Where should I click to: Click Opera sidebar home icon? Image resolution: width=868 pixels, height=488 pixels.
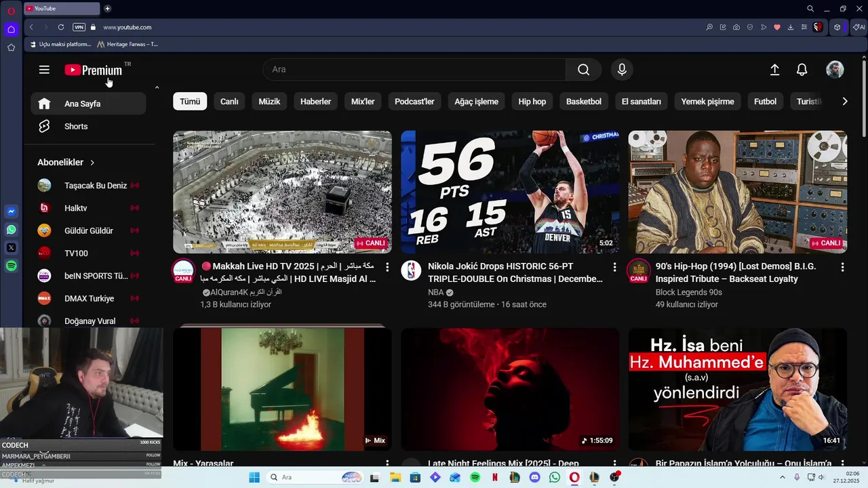click(11, 29)
